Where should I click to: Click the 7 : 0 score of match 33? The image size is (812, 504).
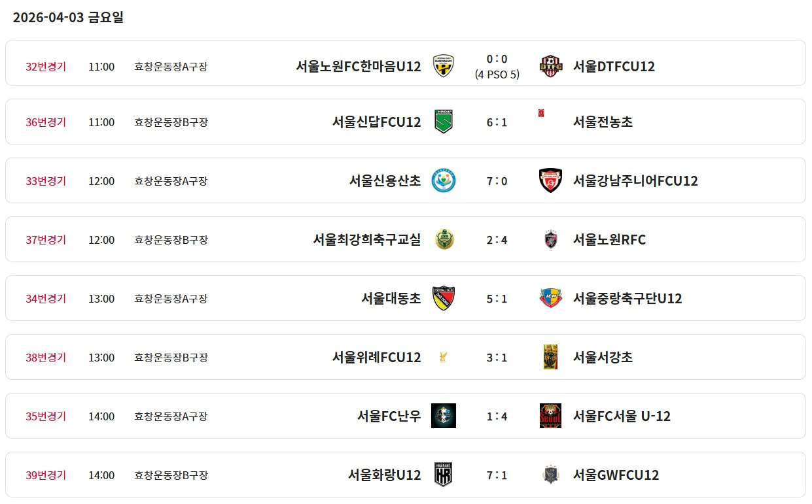coord(497,181)
